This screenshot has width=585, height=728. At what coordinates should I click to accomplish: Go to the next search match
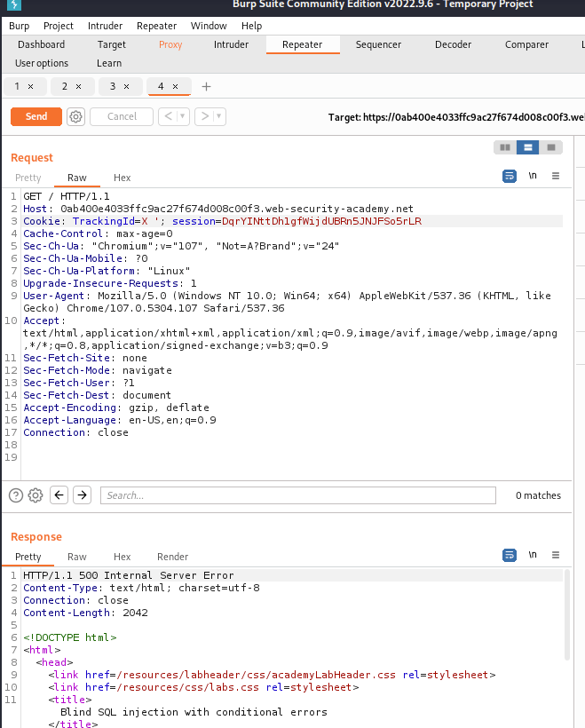pyautogui.click(x=82, y=495)
